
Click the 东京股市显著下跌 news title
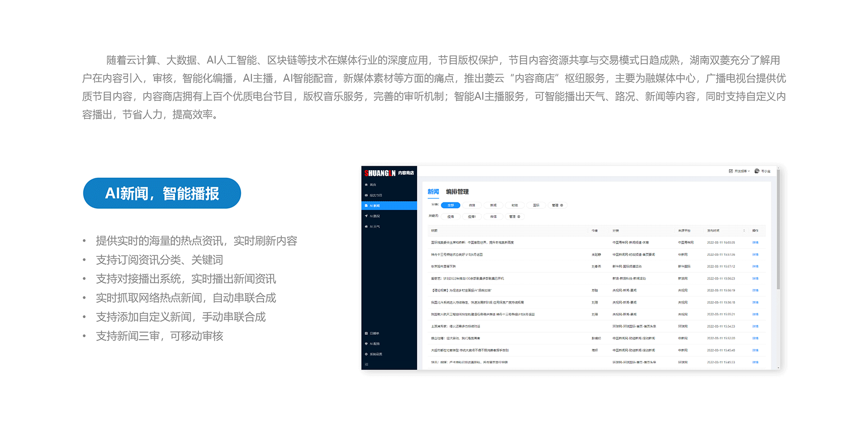pos(443,266)
